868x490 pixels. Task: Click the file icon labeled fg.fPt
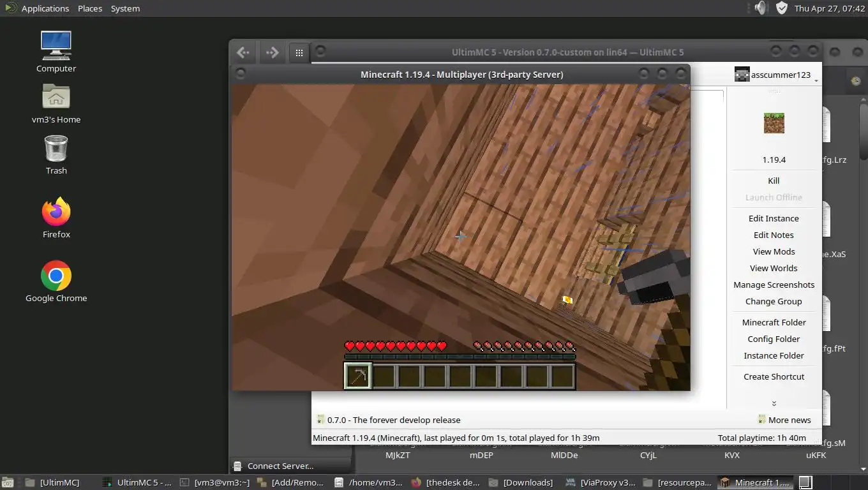pyautogui.click(x=826, y=314)
